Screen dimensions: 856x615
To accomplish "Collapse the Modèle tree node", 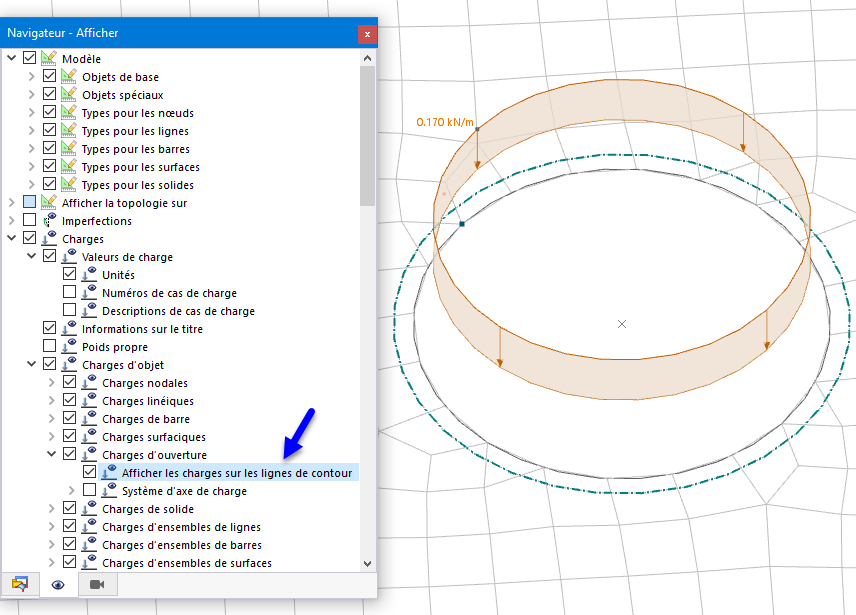I will 11,57.
